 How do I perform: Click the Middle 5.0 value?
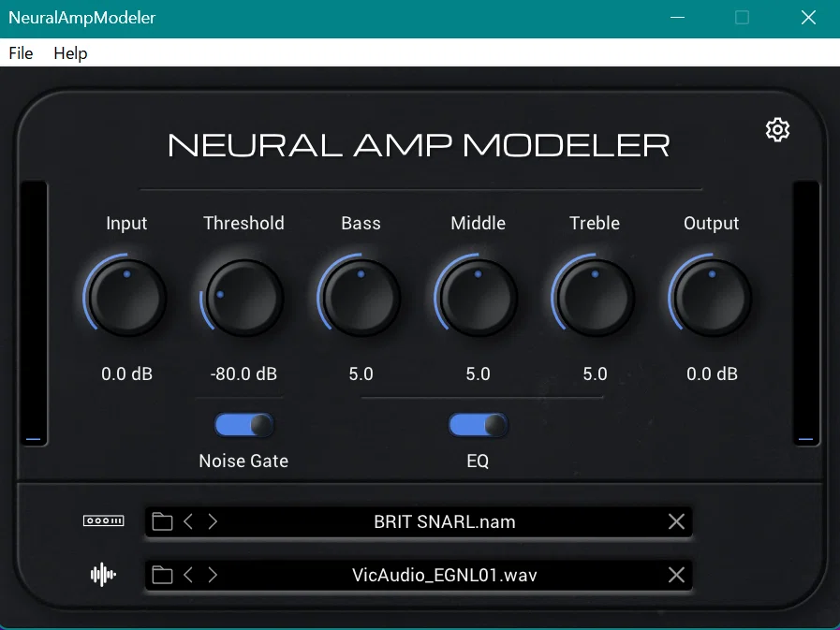(x=478, y=374)
